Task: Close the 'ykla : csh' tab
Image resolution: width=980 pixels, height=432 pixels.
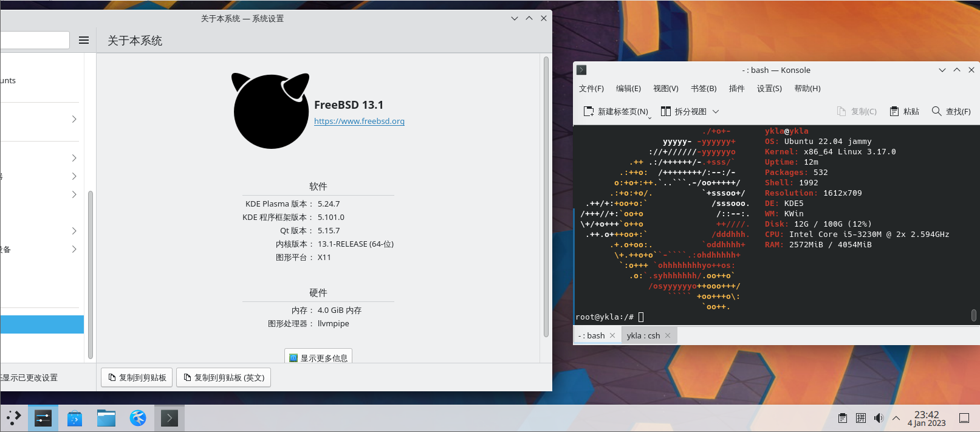Action: coord(668,335)
